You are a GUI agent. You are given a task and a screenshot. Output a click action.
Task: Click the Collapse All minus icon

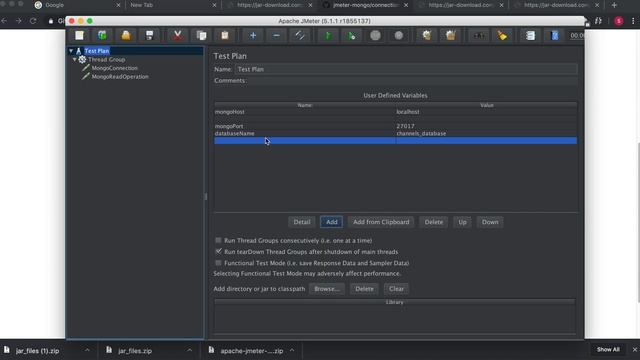pos(276,36)
